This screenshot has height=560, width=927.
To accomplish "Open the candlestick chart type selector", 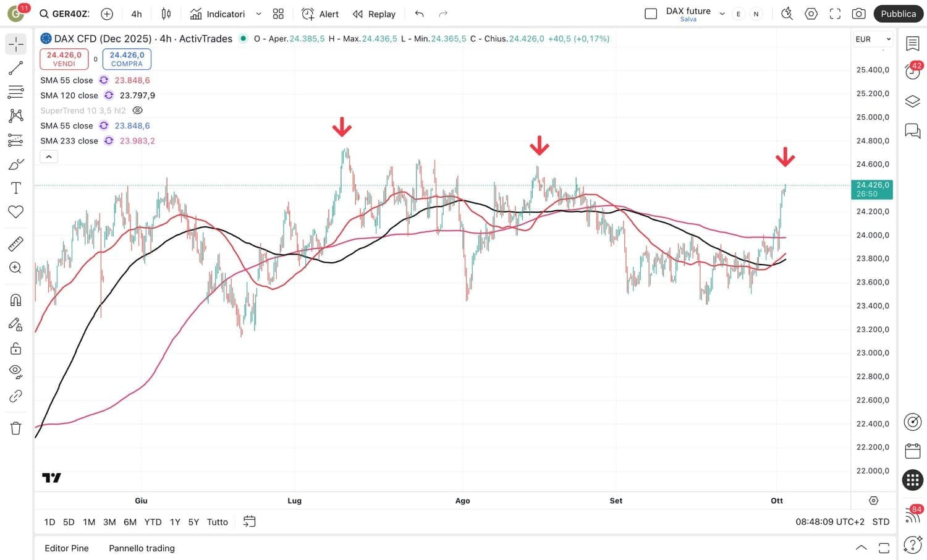I will [166, 14].
